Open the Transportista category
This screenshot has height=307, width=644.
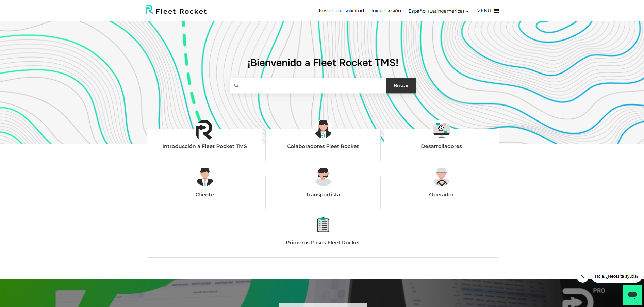(323, 193)
